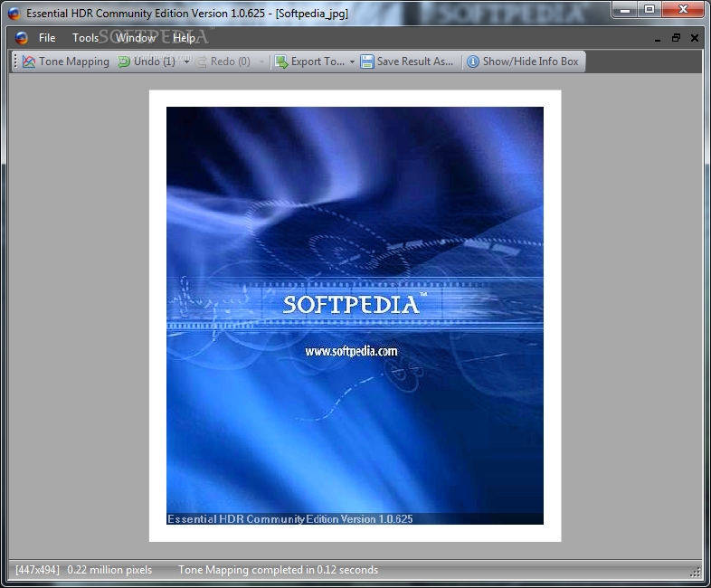Screen dimensions: 711x588
Task: Click the window resize grip corner
Action: pos(695,573)
